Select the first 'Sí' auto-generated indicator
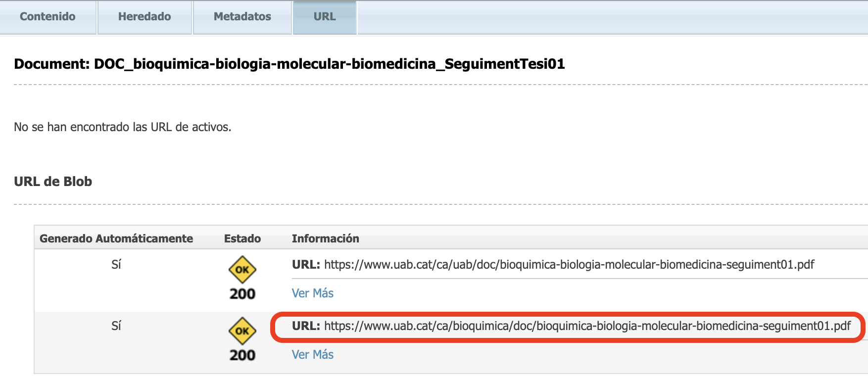 (115, 265)
